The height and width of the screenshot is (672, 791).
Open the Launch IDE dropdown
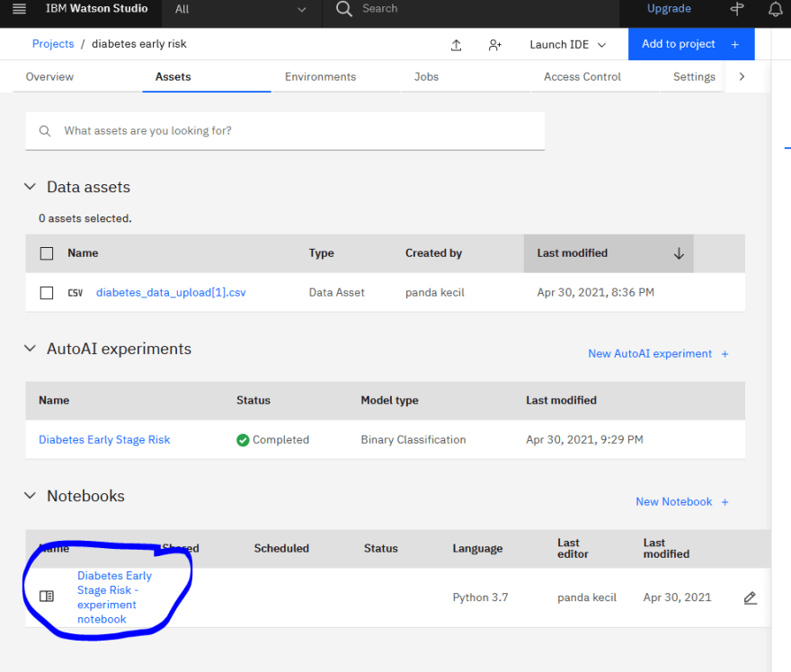pyautogui.click(x=568, y=45)
